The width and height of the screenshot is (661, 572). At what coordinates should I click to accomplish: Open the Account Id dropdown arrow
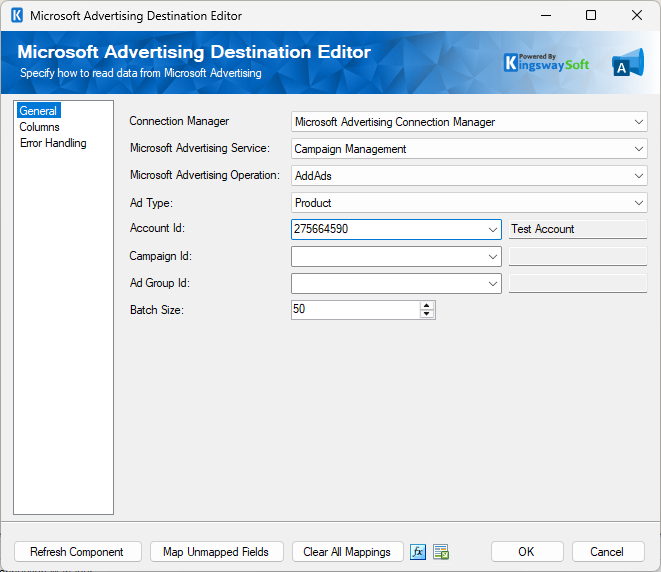coord(493,230)
